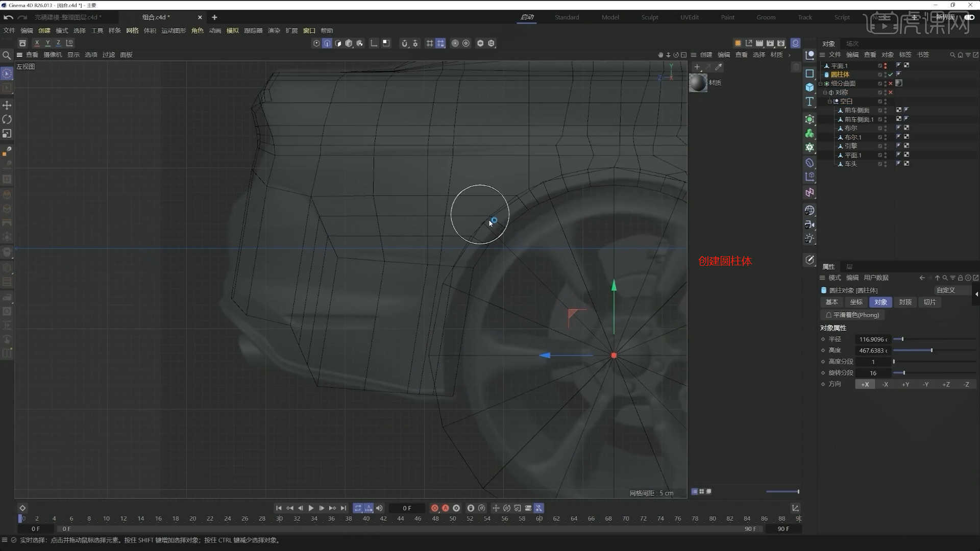This screenshot has height=551, width=980.
Task: Toggle 圆柱体 enable green checkmark
Action: (891, 74)
